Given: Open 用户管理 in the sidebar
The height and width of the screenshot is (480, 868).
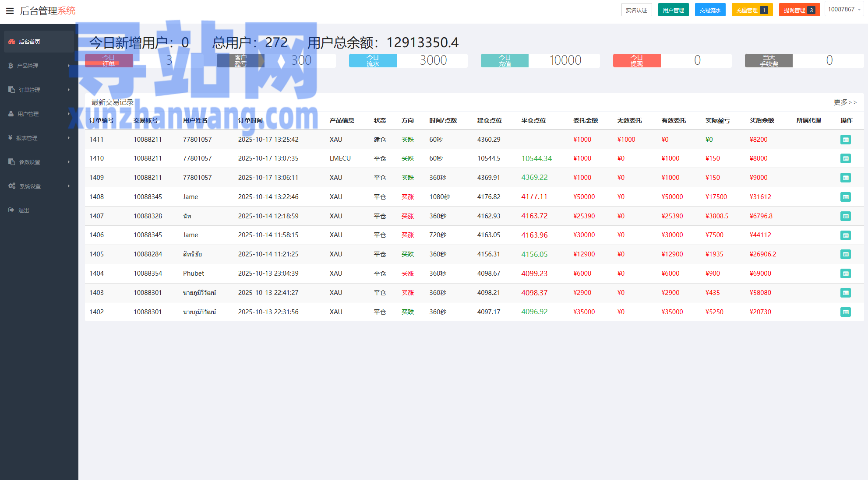Looking at the screenshot, I should coord(28,114).
